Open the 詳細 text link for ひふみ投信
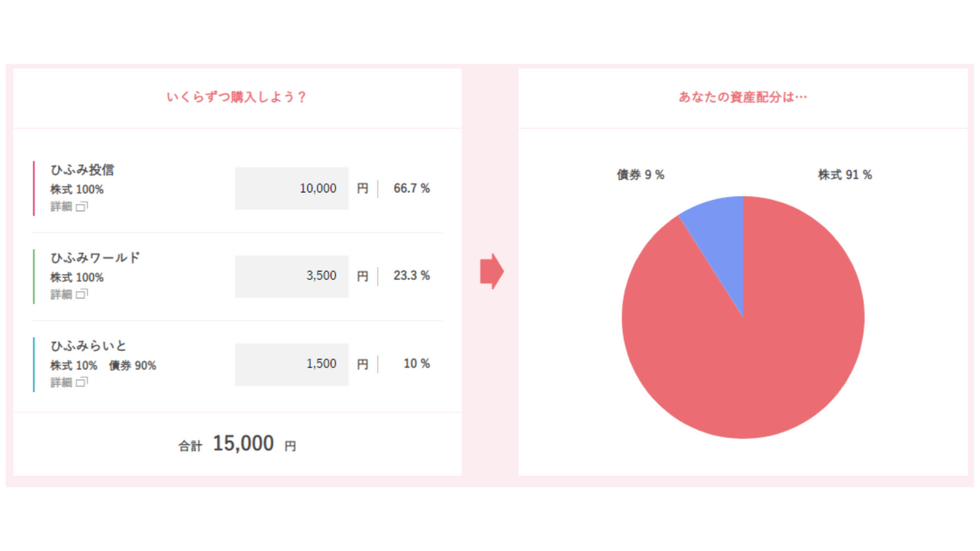The width and height of the screenshot is (980, 551). 61,207
